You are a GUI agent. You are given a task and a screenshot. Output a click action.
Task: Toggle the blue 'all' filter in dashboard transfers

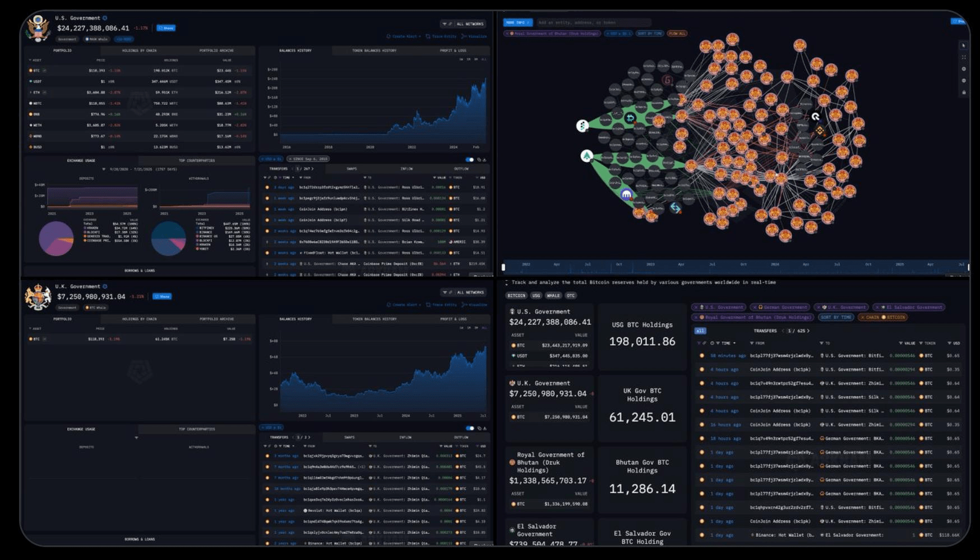700,331
